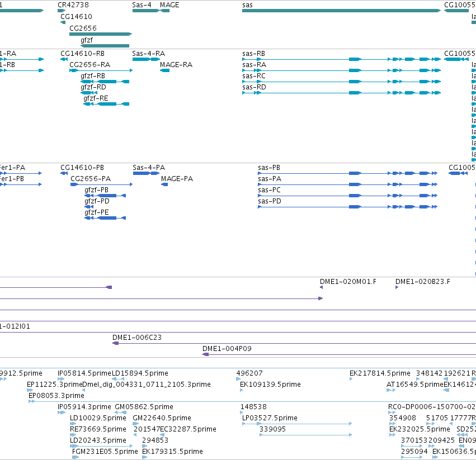Click the DME1-020M01.F clone label

(348, 282)
